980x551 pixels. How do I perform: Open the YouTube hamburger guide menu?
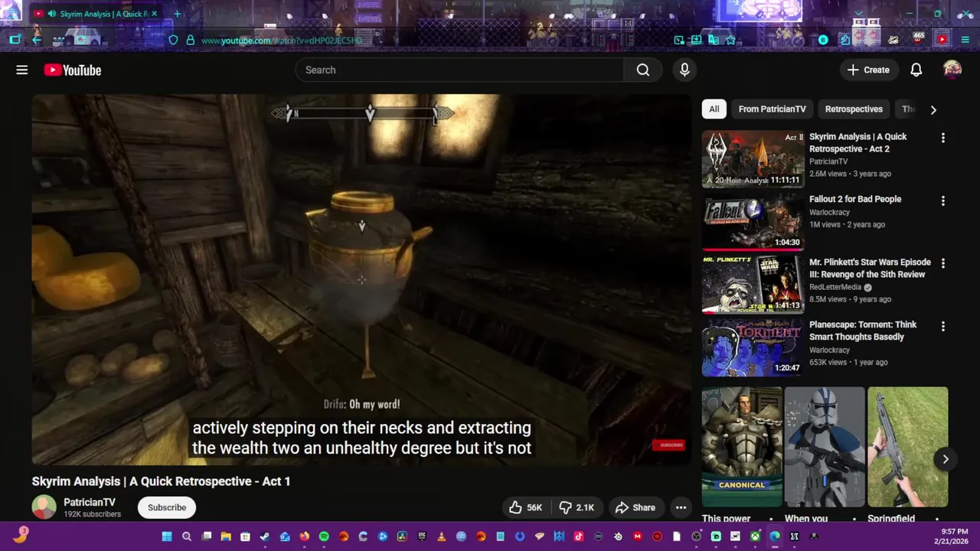tap(22, 70)
